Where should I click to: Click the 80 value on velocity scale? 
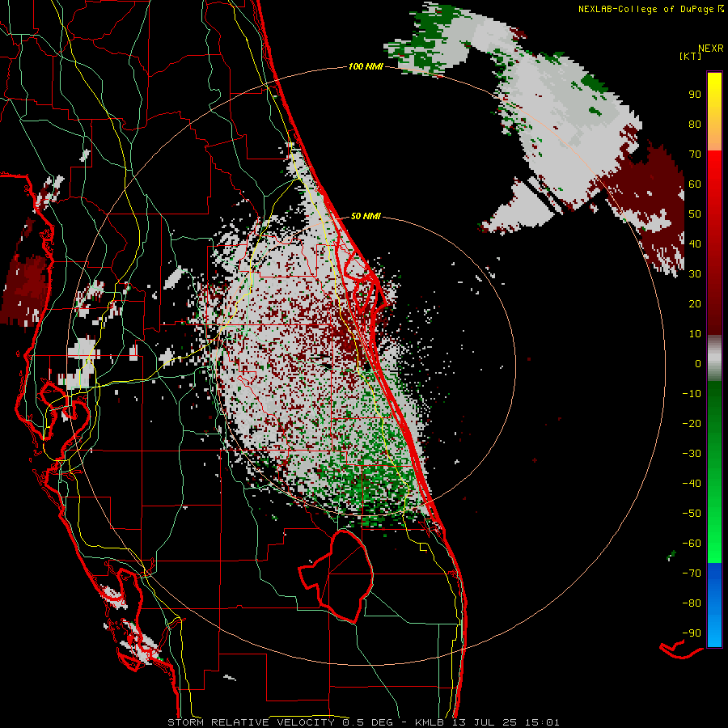point(695,124)
